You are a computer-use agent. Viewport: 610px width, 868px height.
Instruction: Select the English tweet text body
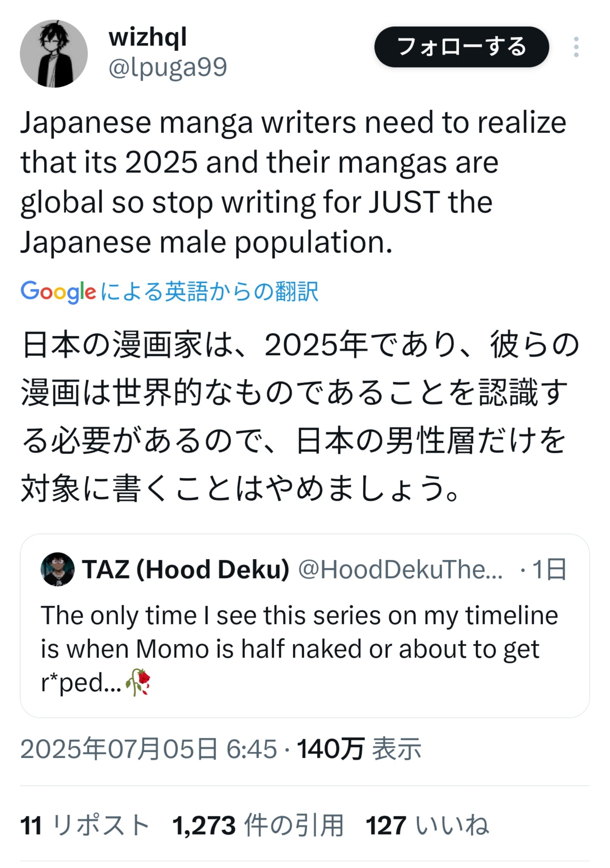[293, 182]
